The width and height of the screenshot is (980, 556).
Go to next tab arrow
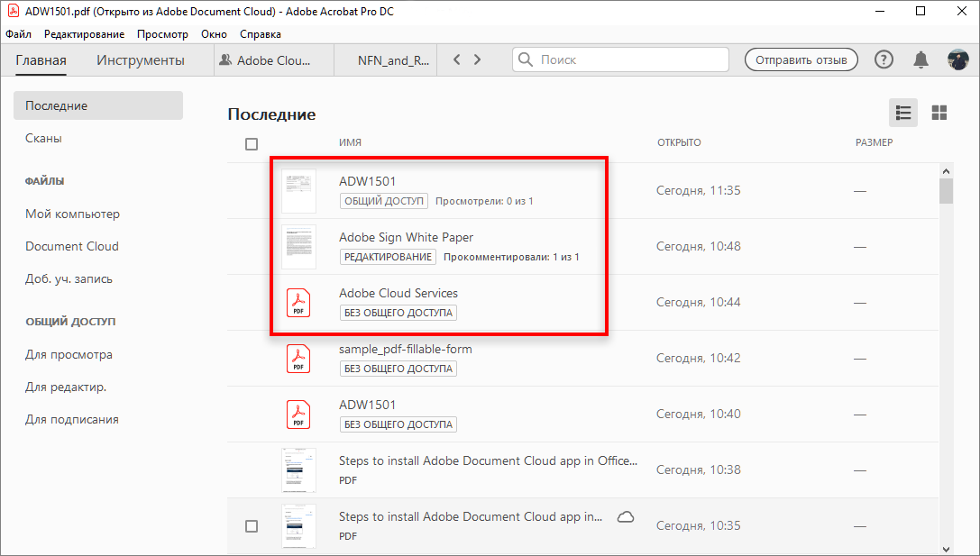[478, 60]
